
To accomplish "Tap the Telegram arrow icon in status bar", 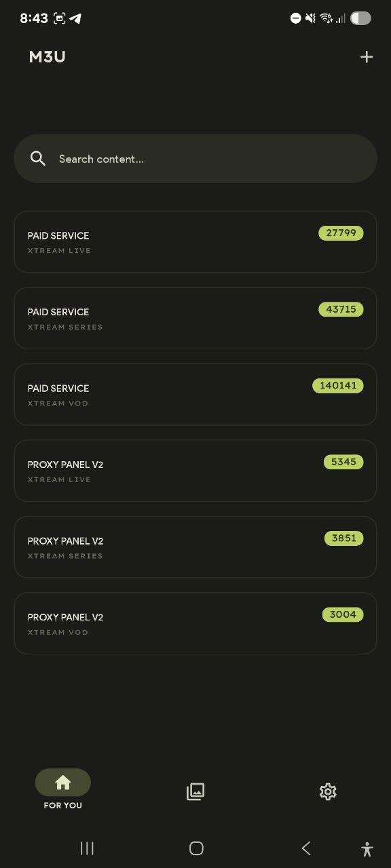I will coord(76,18).
